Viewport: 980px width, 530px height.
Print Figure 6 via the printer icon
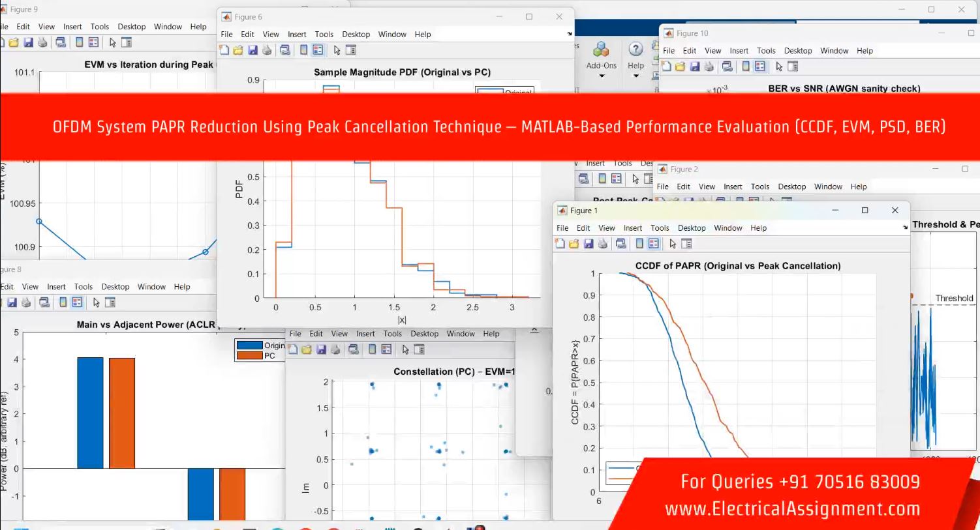coord(267,50)
